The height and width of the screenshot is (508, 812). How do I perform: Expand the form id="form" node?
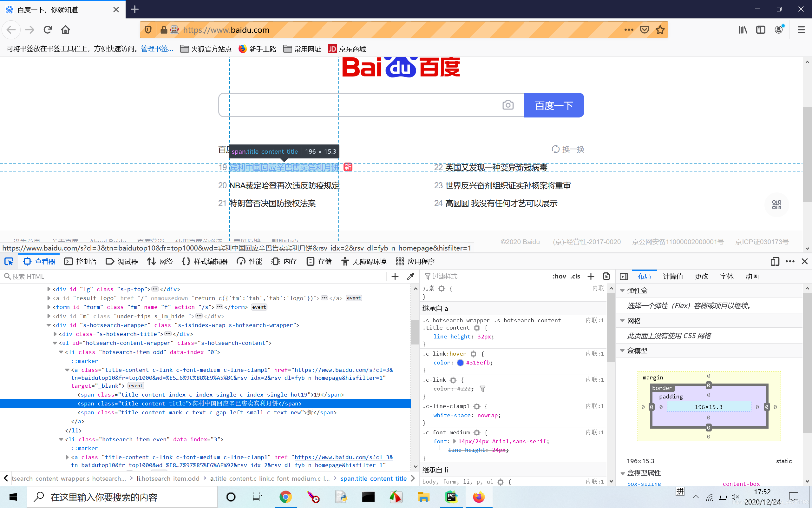(49, 307)
